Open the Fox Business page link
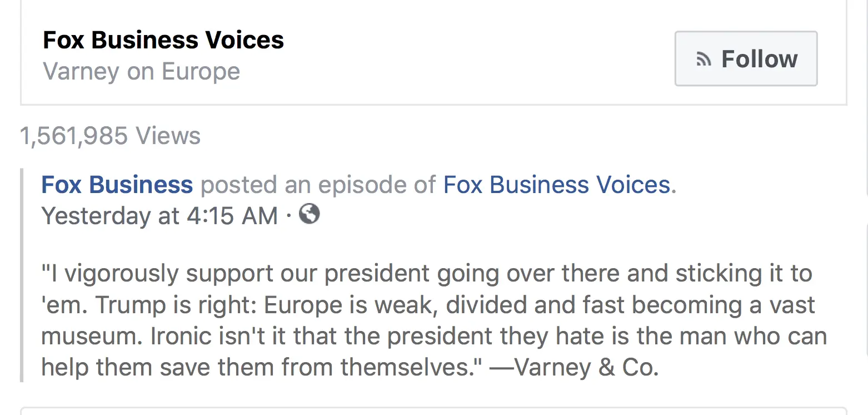This screenshot has height=415, width=868. 117,185
